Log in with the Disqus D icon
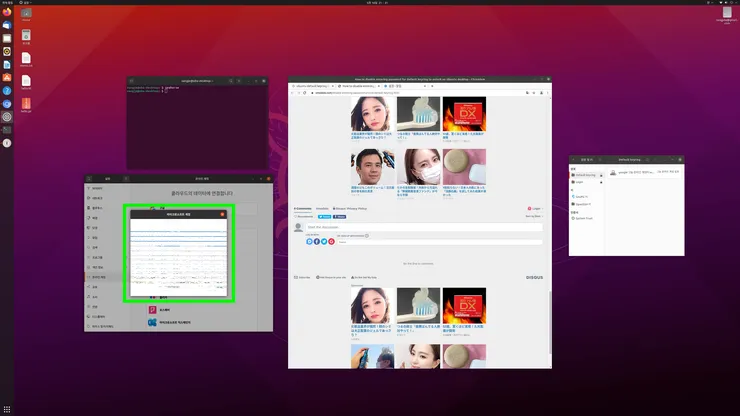This screenshot has height=416, width=740. click(309, 241)
